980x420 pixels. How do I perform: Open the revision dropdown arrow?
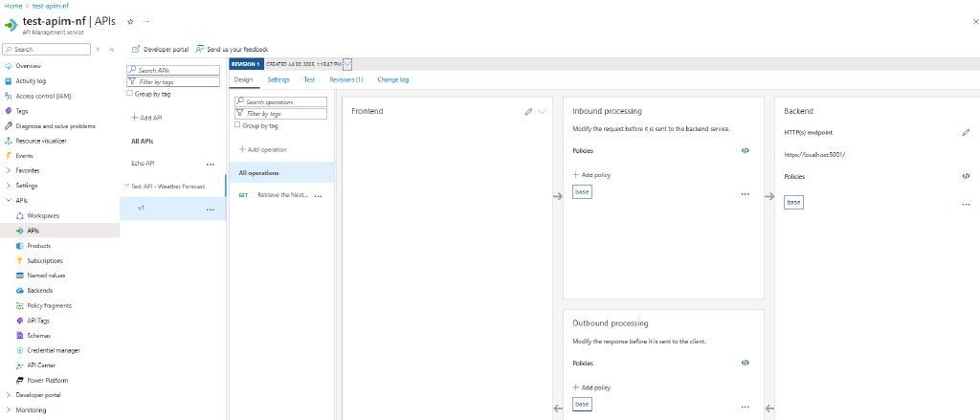(347, 64)
